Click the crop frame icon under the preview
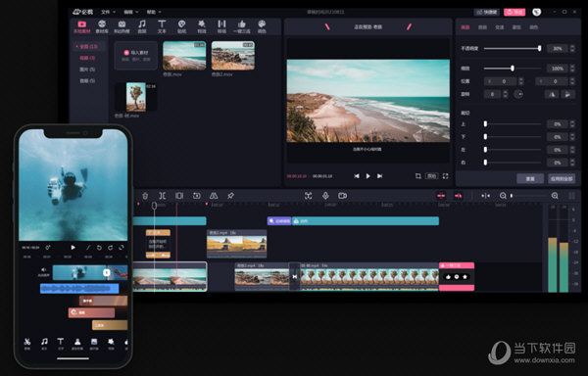Screen dimensions: 588x376 [418, 176]
